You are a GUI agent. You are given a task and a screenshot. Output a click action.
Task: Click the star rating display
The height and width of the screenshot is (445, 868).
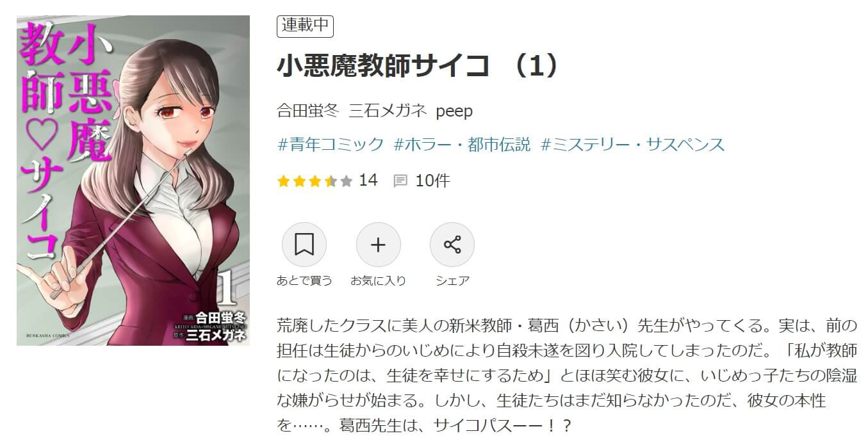315,181
